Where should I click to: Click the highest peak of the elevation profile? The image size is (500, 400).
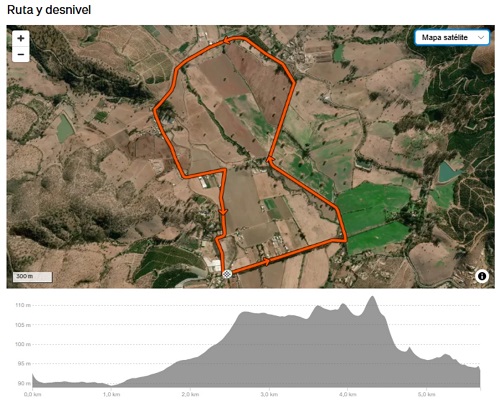(372, 297)
